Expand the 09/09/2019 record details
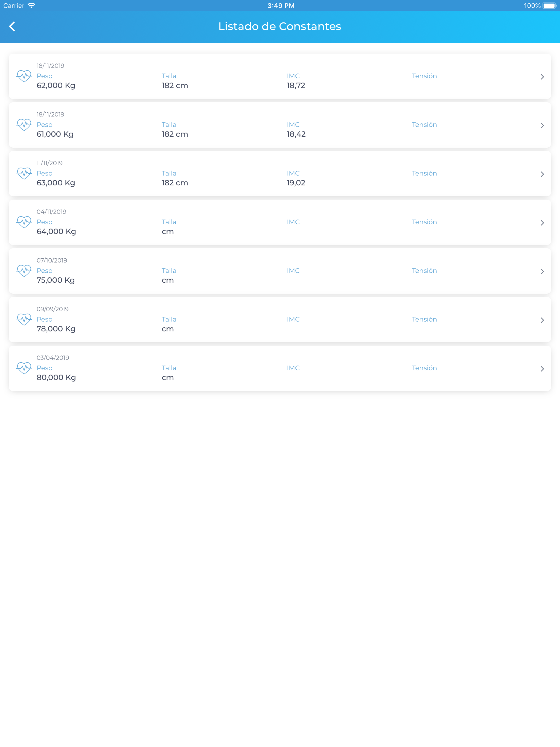 (x=543, y=320)
